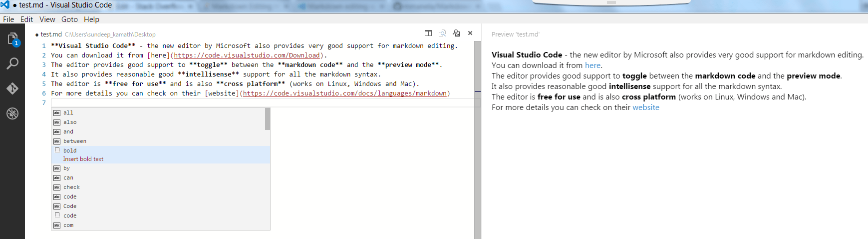
Task: Follow the 'website' link in preview
Action: tap(646, 107)
